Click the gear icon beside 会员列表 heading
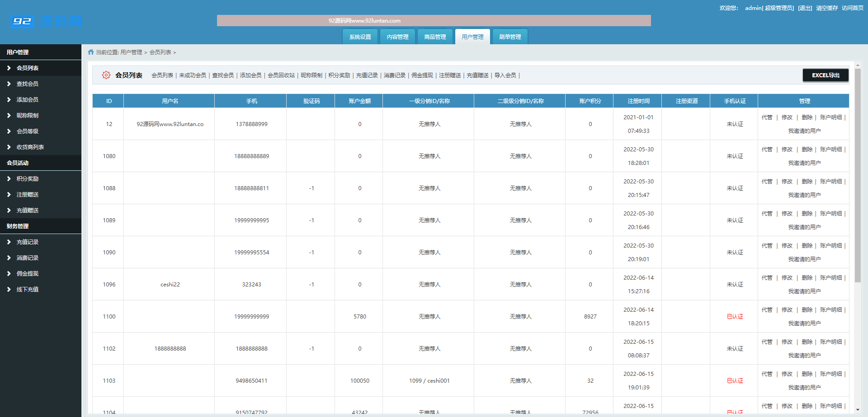The height and width of the screenshot is (417, 868). click(106, 75)
